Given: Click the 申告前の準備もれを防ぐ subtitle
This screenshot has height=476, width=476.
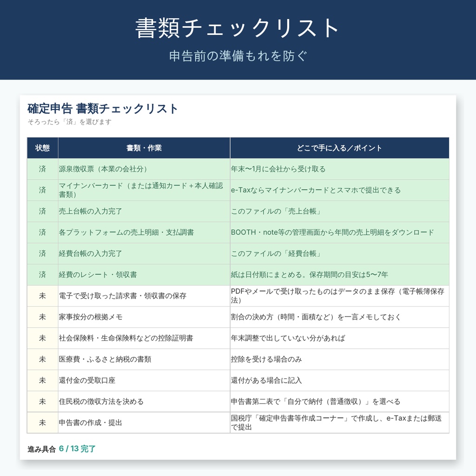Looking at the screenshot, I should click(x=238, y=56).
